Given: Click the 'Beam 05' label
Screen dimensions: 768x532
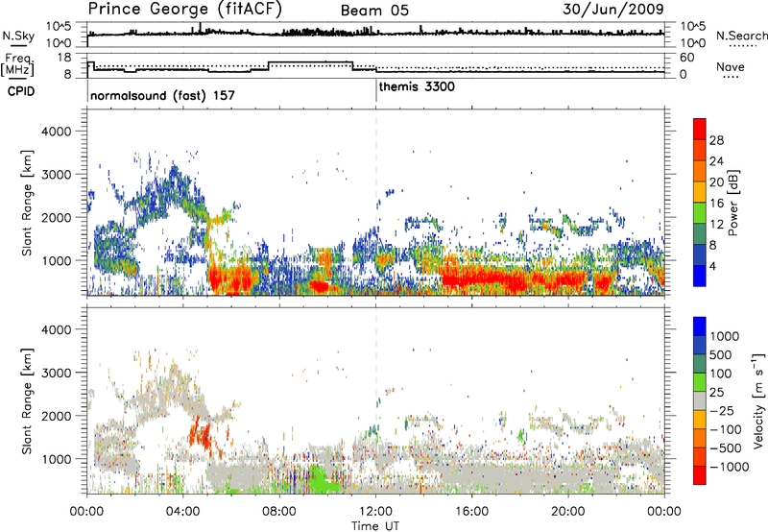Looking at the screenshot, I should tap(374, 11).
